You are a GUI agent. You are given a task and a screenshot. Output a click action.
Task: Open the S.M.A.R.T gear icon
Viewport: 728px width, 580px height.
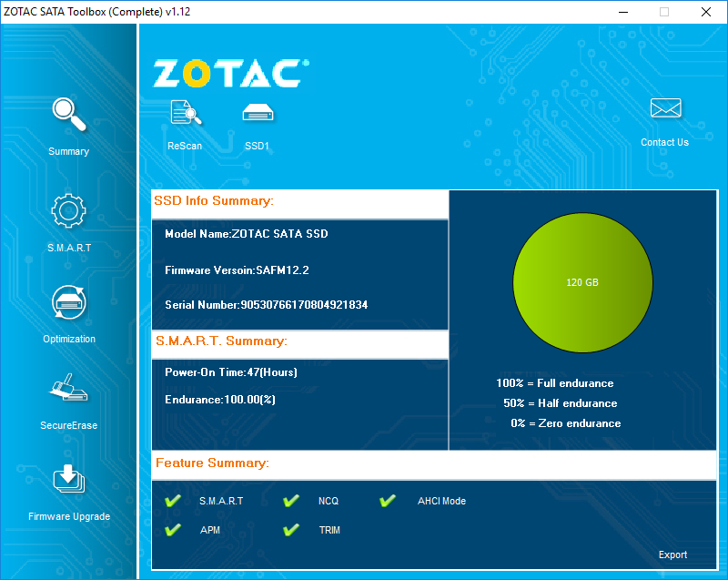point(69,211)
